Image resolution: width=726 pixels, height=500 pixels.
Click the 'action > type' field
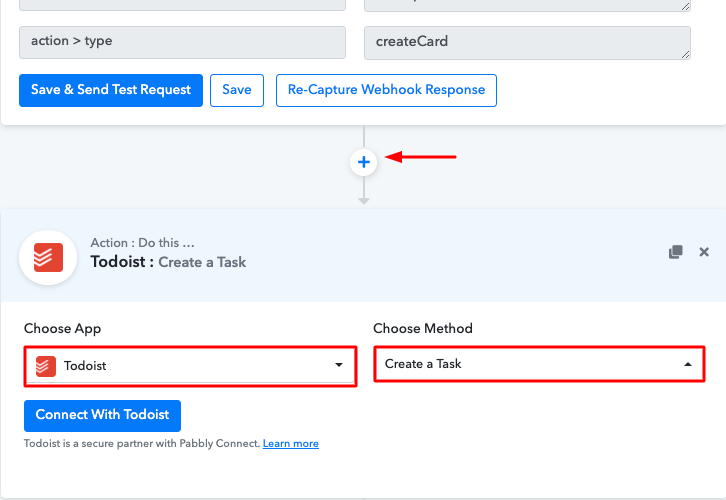[182, 42]
